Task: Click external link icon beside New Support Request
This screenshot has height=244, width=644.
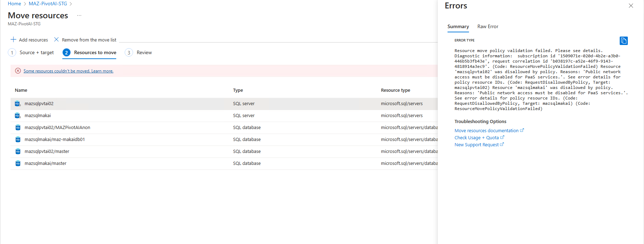Action: tap(502, 145)
